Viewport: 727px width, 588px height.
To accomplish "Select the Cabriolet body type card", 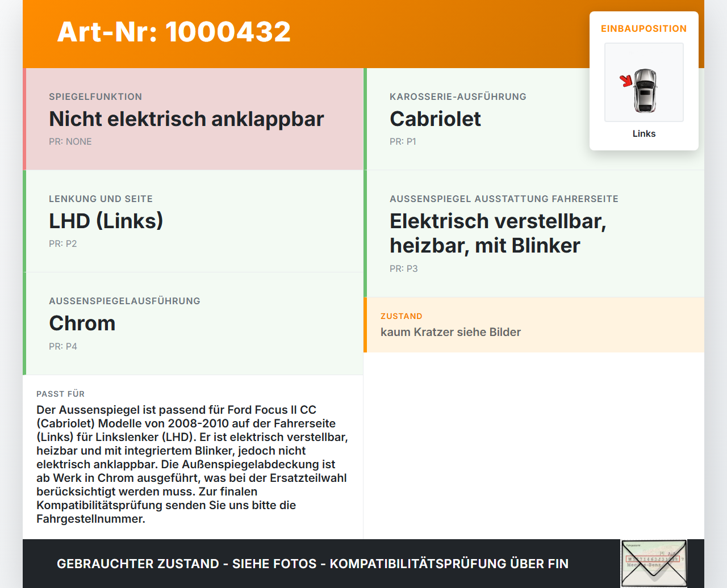I will point(534,119).
